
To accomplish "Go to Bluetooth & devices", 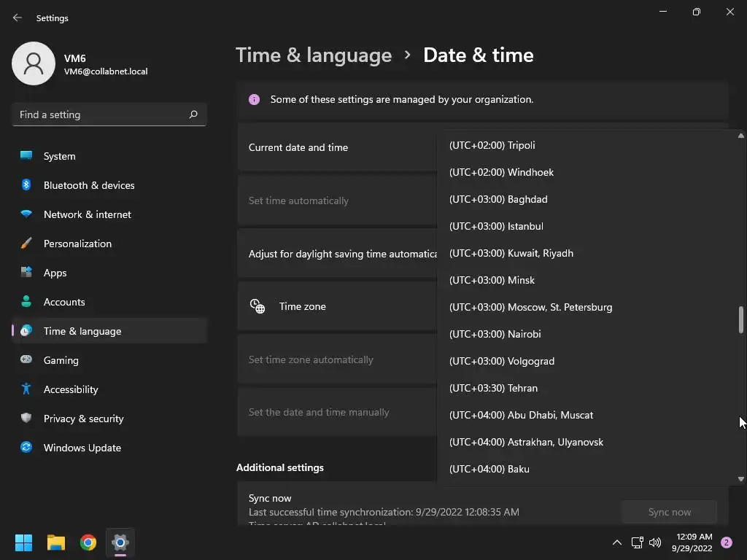I will tap(109, 185).
